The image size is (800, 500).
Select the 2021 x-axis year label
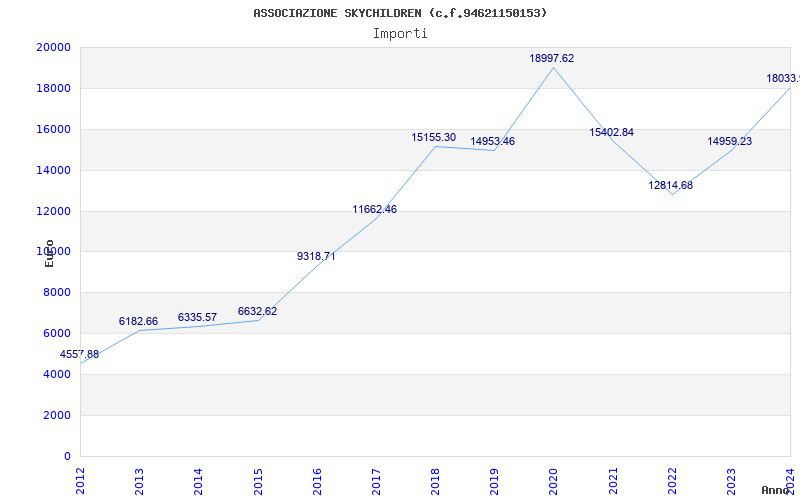(x=613, y=481)
